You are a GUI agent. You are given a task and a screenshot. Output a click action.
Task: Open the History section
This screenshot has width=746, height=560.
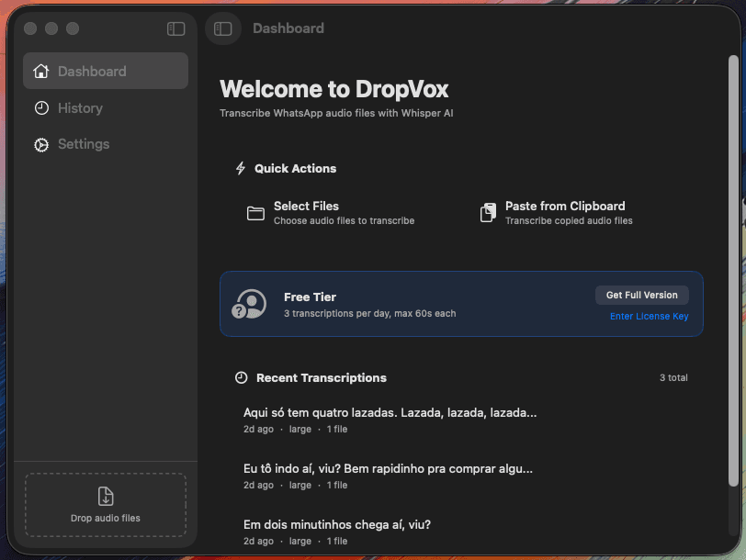pos(80,107)
